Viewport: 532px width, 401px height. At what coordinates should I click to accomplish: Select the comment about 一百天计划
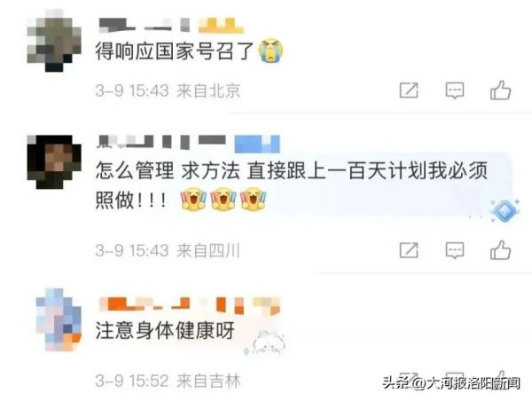(x=291, y=185)
